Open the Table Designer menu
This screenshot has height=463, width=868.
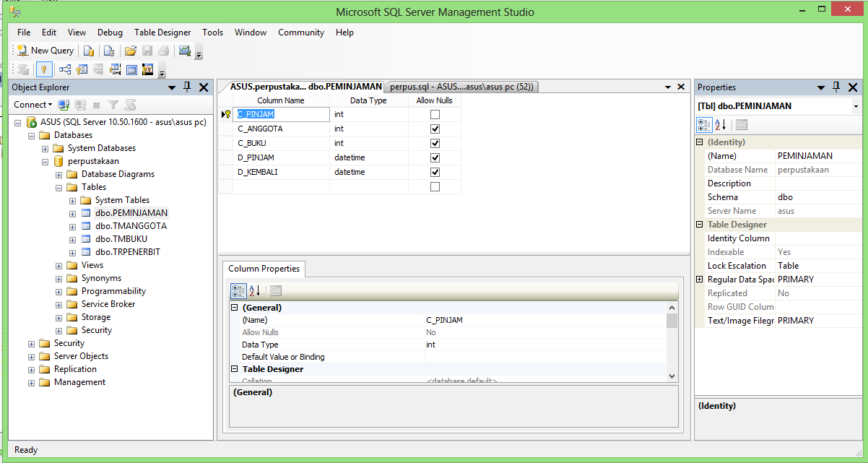pos(162,33)
